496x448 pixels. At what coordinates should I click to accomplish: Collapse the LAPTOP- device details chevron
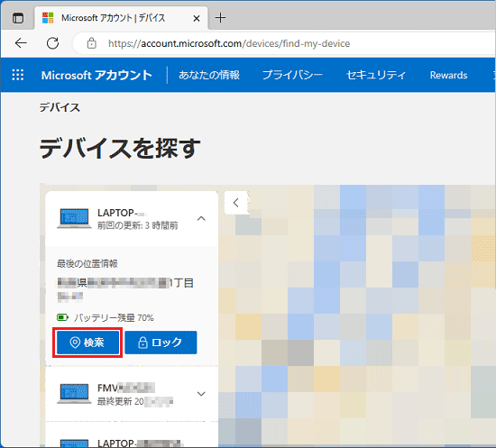(201, 218)
